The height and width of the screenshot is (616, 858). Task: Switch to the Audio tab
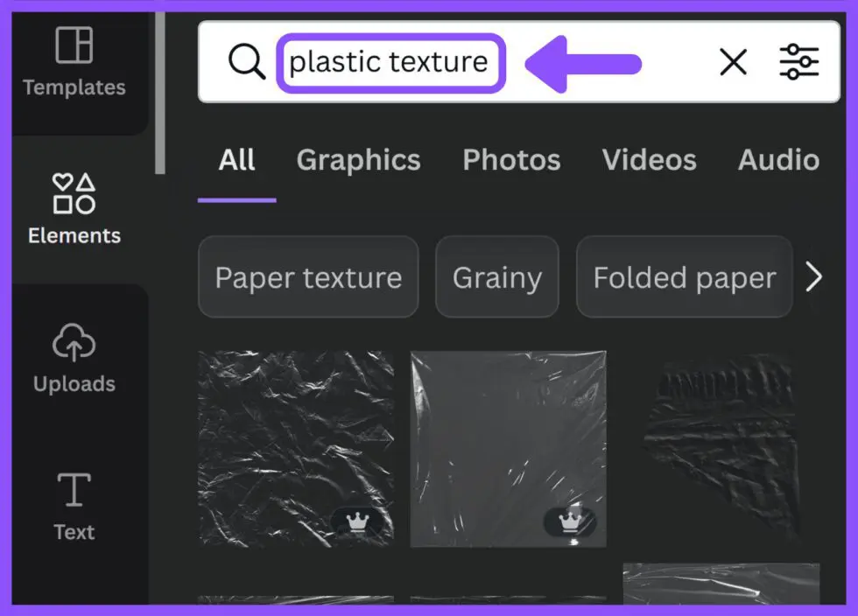[x=778, y=160]
